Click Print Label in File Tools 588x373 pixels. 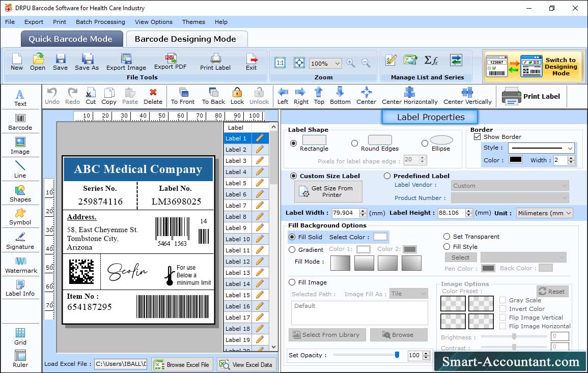click(x=215, y=62)
